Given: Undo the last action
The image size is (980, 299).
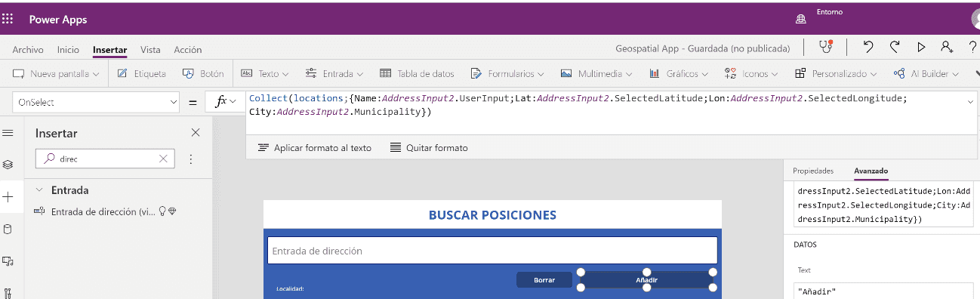Looking at the screenshot, I should pyautogui.click(x=868, y=47).
